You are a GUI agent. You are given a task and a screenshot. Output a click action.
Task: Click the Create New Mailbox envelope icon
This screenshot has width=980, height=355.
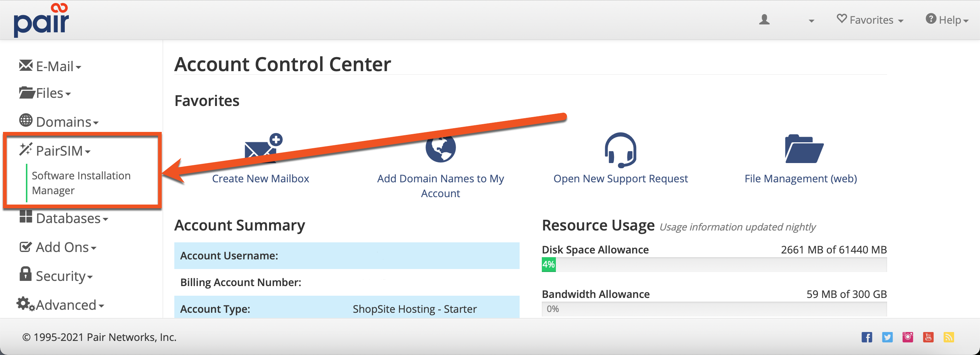pyautogui.click(x=263, y=148)
